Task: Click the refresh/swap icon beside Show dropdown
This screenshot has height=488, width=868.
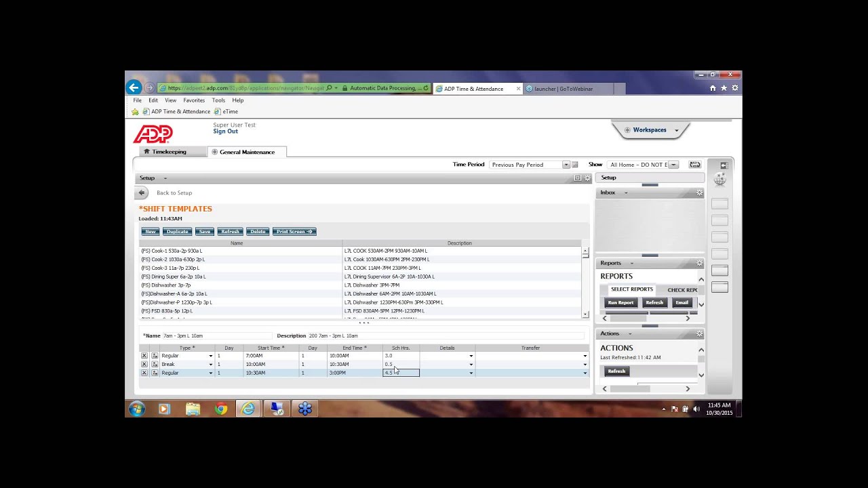Action: (x=694, y=165)
